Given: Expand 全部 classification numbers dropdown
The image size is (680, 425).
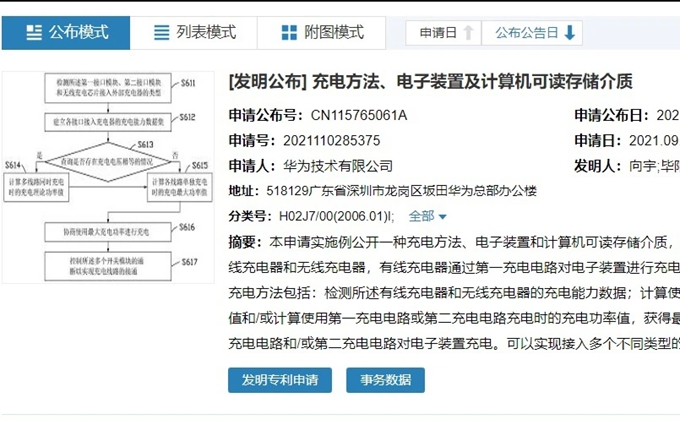Looking at the screenshot, I should 427,216.
